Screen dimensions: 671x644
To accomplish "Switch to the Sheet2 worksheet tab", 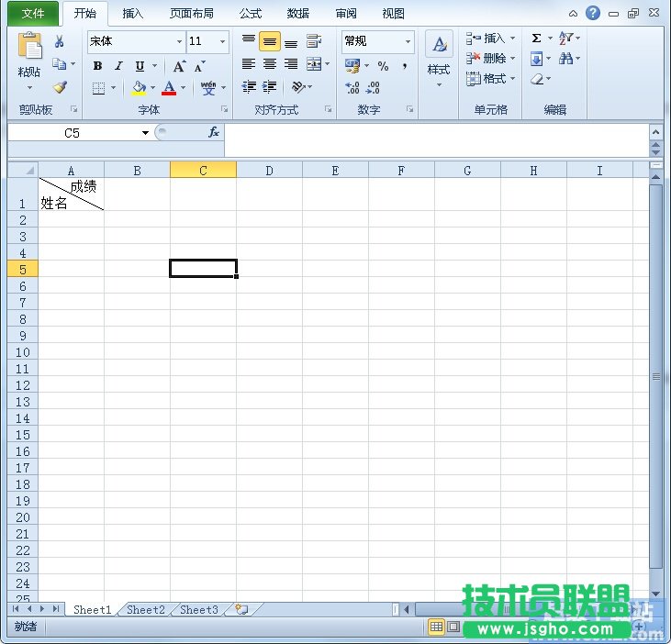I will click(x=146, y=610).
